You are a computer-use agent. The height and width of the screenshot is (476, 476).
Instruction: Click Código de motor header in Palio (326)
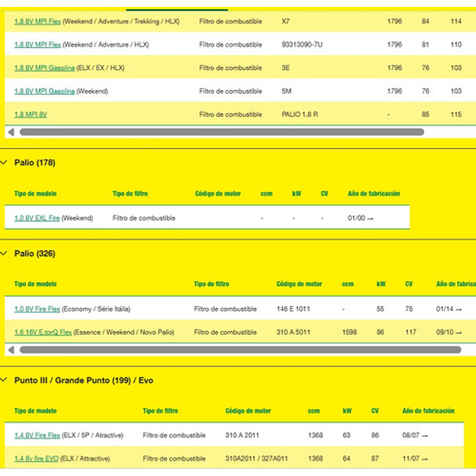[x=299, y=284]
